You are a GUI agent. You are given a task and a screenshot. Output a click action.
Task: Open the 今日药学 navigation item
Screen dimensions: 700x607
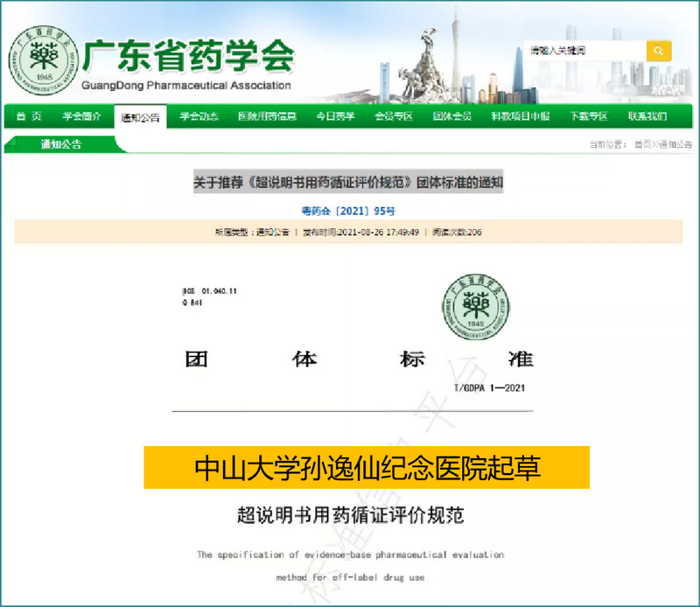tap(335, 116)
